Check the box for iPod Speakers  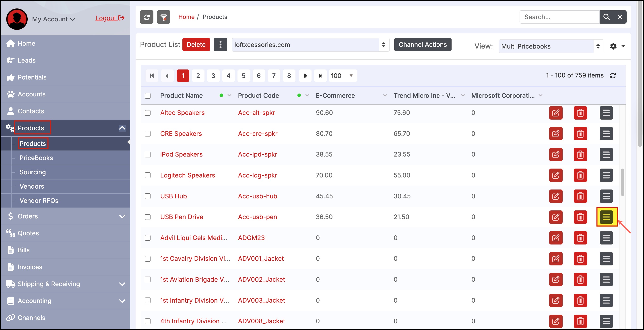(148, 155)
